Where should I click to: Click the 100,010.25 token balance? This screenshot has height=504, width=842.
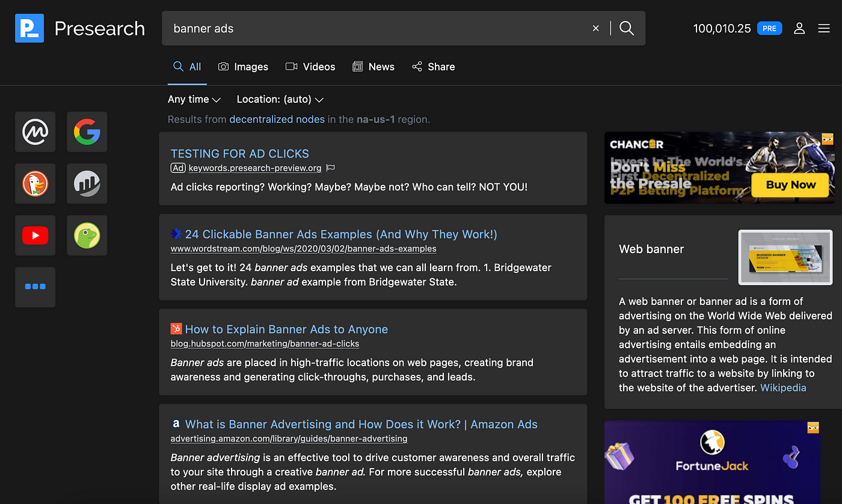pos(722,28)
